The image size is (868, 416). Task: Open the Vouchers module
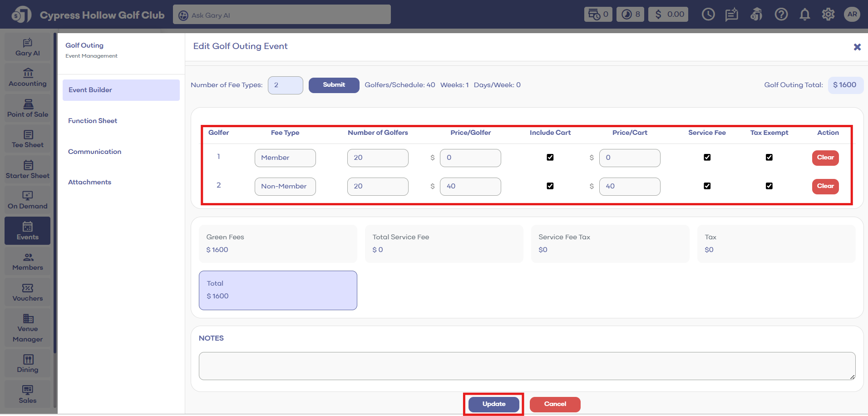pyautogui.click(x=27, y=292)
